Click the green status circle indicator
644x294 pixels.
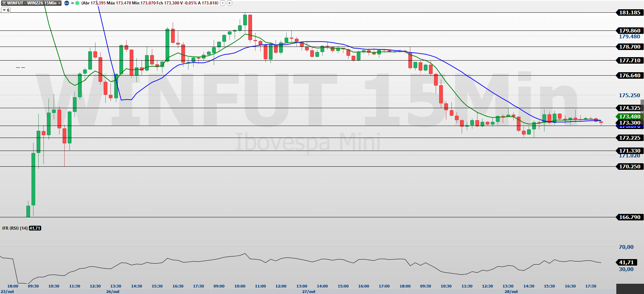click(77, 3)
